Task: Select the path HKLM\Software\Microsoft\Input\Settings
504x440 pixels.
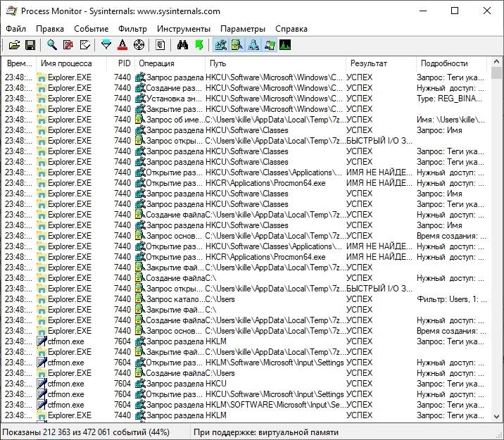Action: 275,363
